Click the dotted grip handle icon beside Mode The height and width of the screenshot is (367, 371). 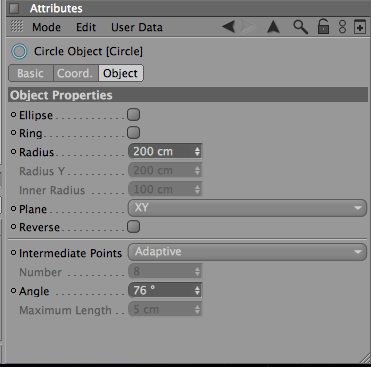(x=17, y=26)
